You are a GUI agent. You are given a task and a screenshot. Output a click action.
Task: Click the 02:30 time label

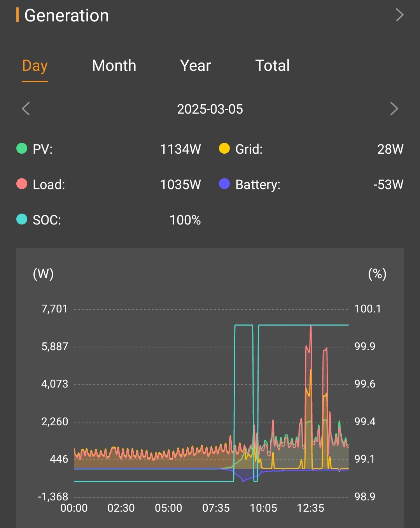tap(121, 508)
